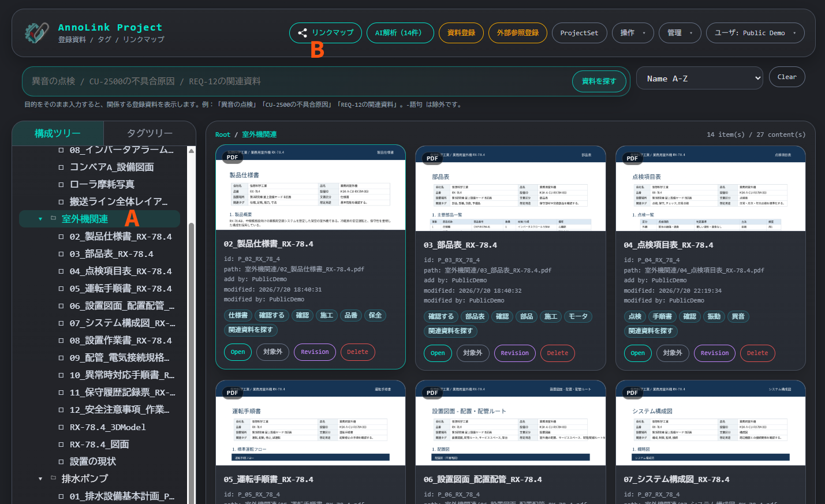Image resolution: width=825 pixels, height=504 pixels.
Task: Click the folder icon beside 排水ポンプ
Action: (53, 478)
